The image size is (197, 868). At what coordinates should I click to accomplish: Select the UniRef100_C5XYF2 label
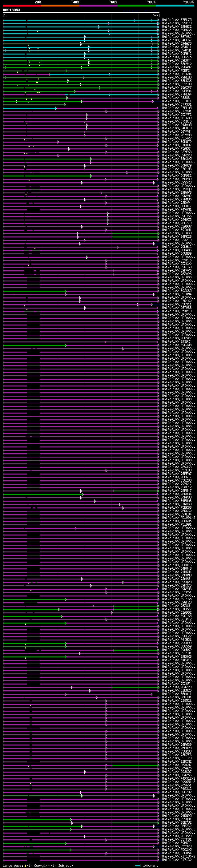click(177, 115)
